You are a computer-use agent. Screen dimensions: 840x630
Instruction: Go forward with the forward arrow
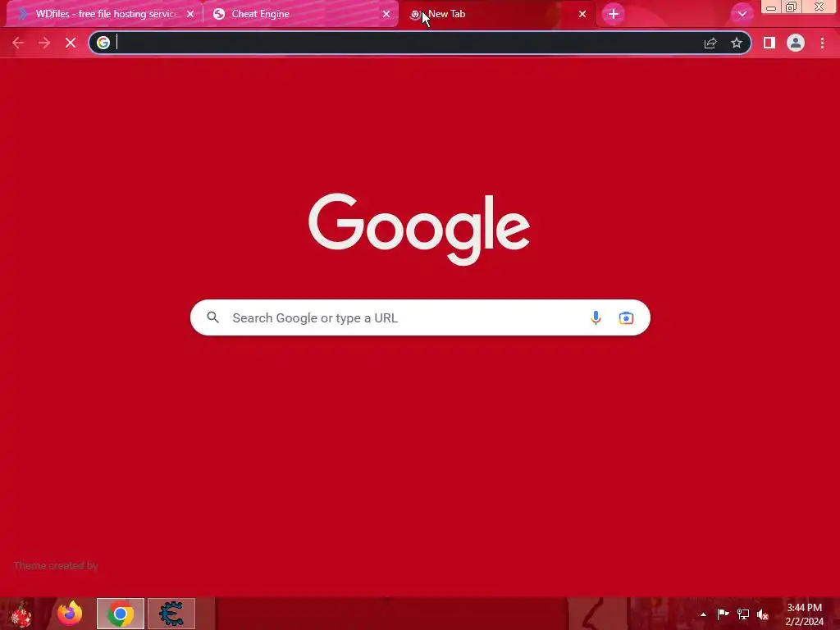point(44,43)
